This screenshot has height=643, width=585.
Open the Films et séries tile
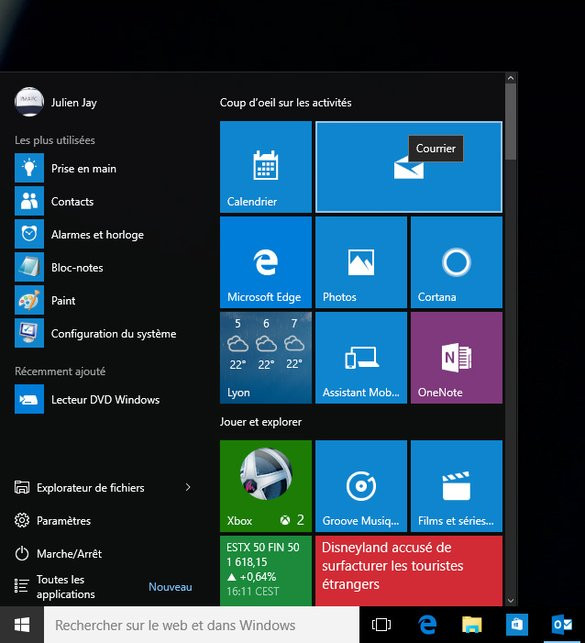pyautogui.click(x=456, y=486)
